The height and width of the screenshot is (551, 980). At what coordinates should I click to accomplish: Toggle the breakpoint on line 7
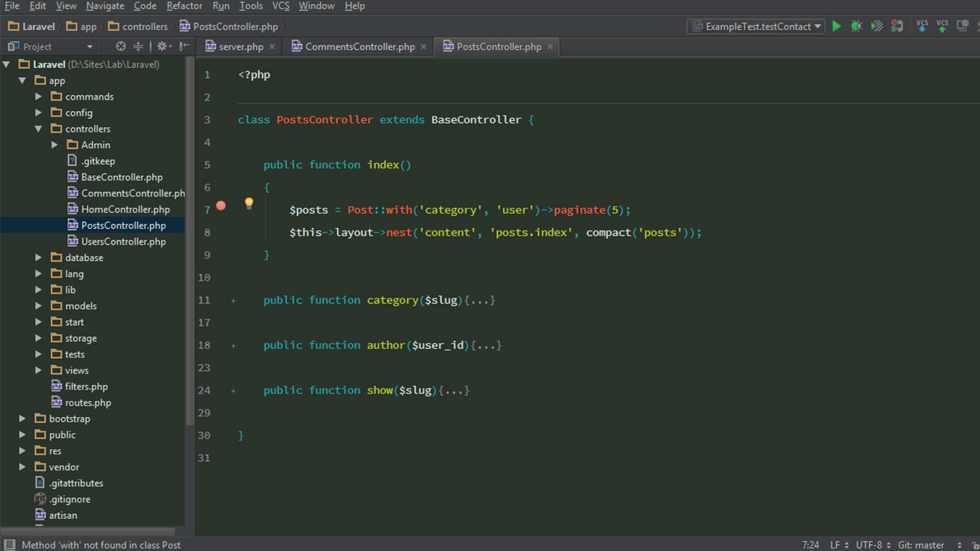220,205
